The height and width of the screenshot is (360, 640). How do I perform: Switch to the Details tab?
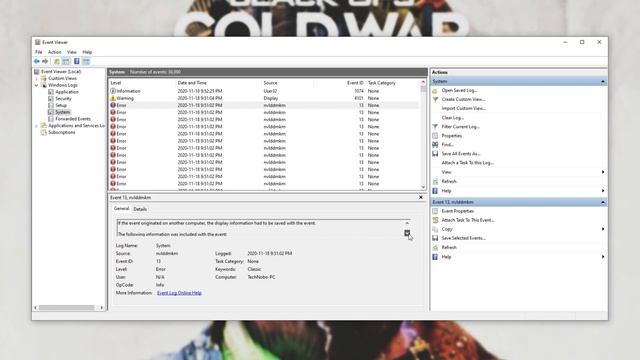pyautogui.click(x=140, y=209)
